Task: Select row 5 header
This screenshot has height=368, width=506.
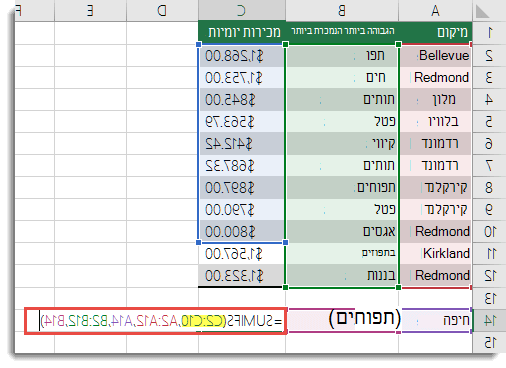Action: 489,121
